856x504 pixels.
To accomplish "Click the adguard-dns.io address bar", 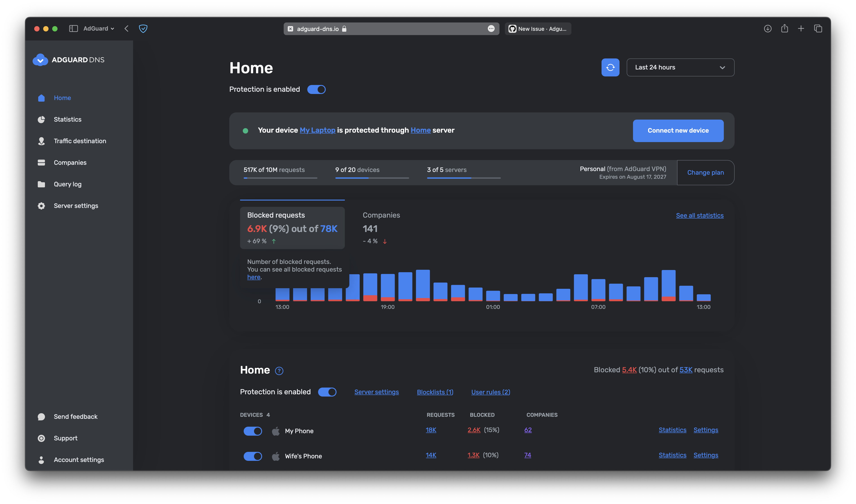I will point(391,29).
